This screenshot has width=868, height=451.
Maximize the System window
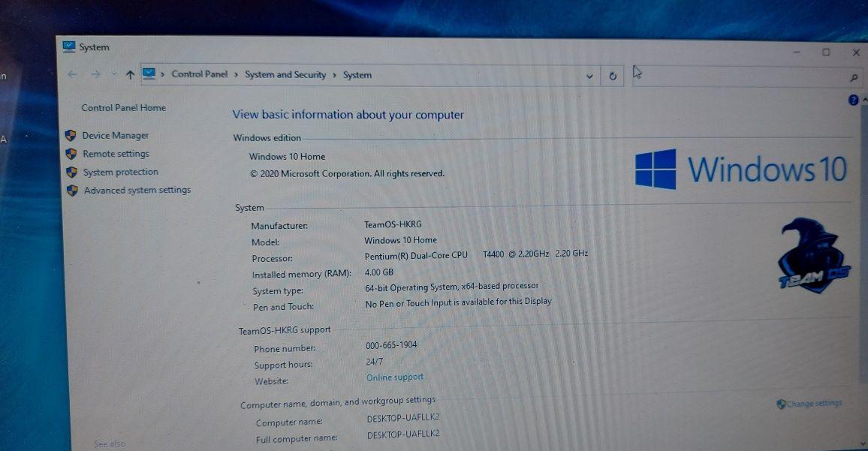coord(826,52)
